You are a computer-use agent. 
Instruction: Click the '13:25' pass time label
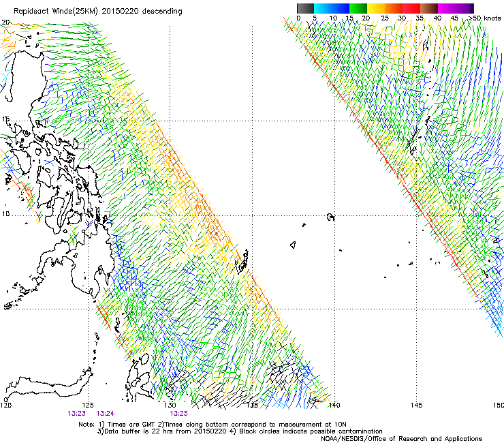[178, 414]
